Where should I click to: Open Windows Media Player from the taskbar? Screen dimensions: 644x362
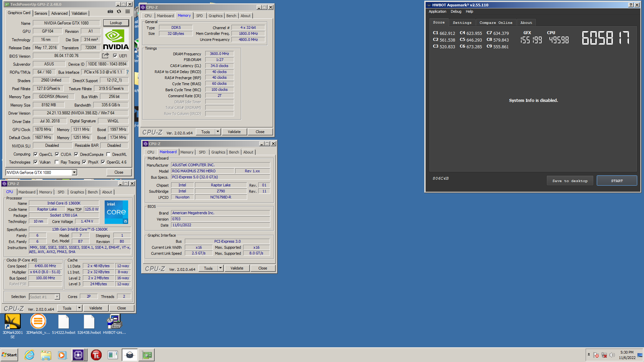click(x=62, y=355)
